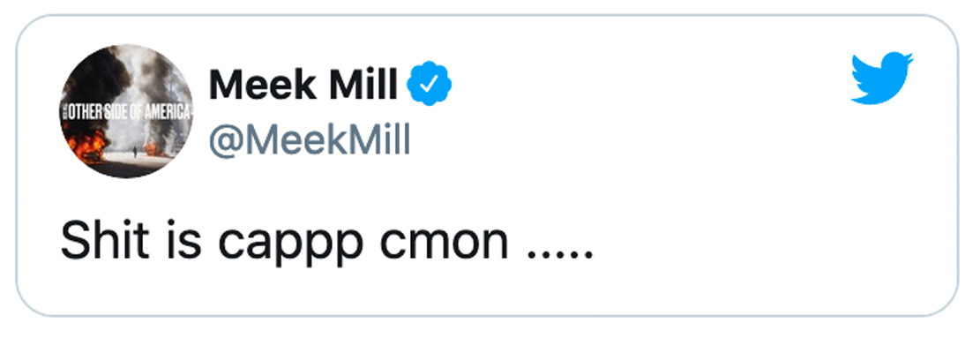Click the '@' symbol of the handle
This screenshot has height=338, width=980.
click(224, 140)
